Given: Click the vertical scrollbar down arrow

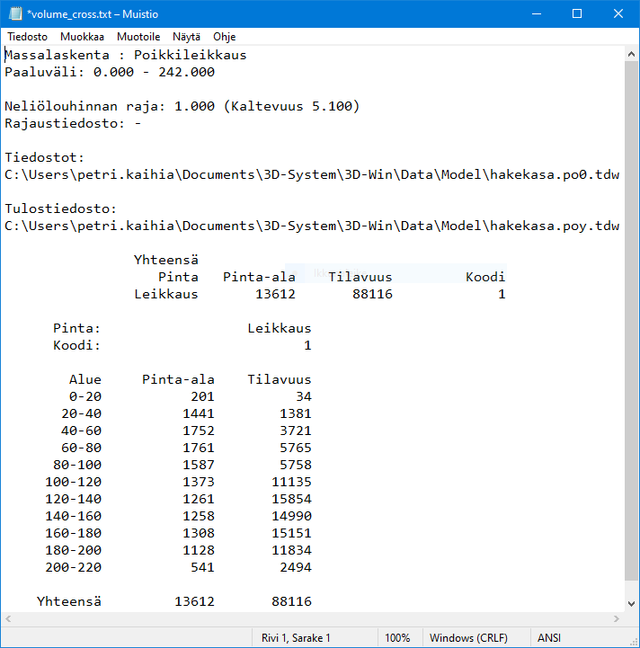Looking at the screenshot, I should click(x=631, y=602).
